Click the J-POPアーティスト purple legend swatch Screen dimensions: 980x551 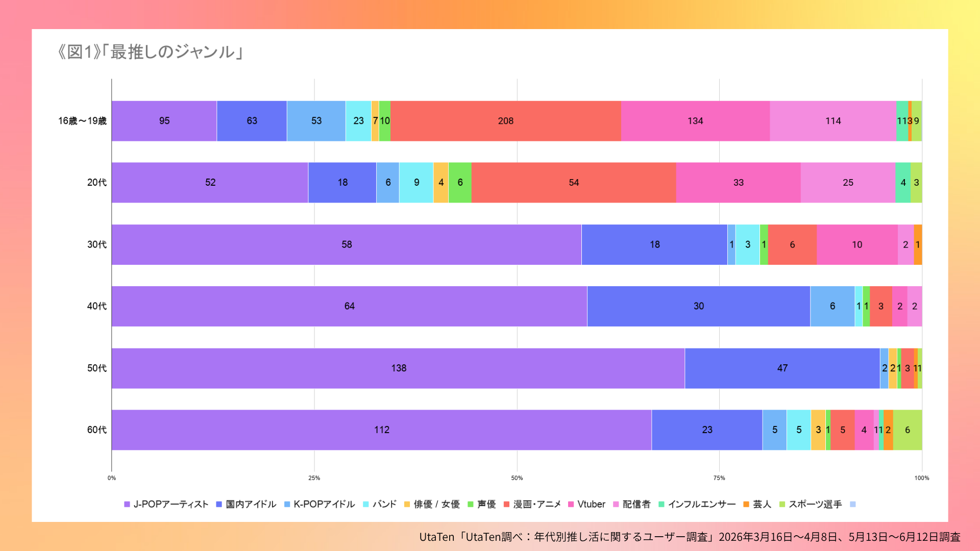point(127,504)
